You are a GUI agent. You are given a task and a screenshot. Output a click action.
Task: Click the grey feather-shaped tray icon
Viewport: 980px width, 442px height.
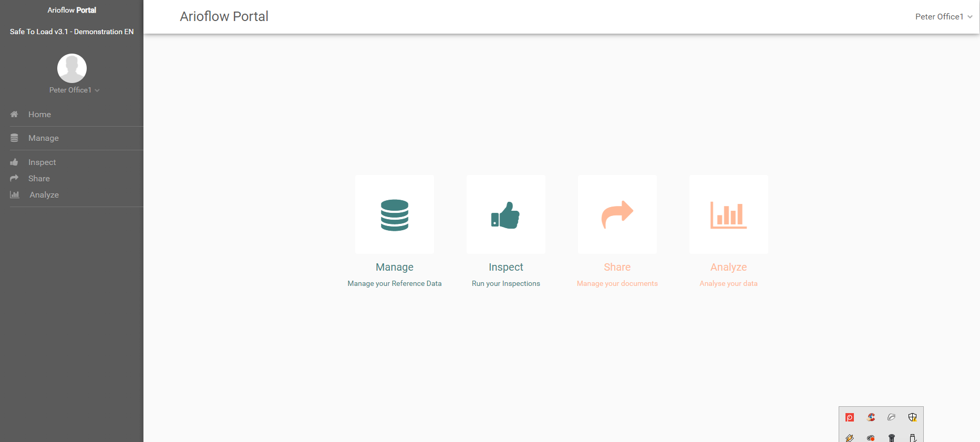click(891, 417)
